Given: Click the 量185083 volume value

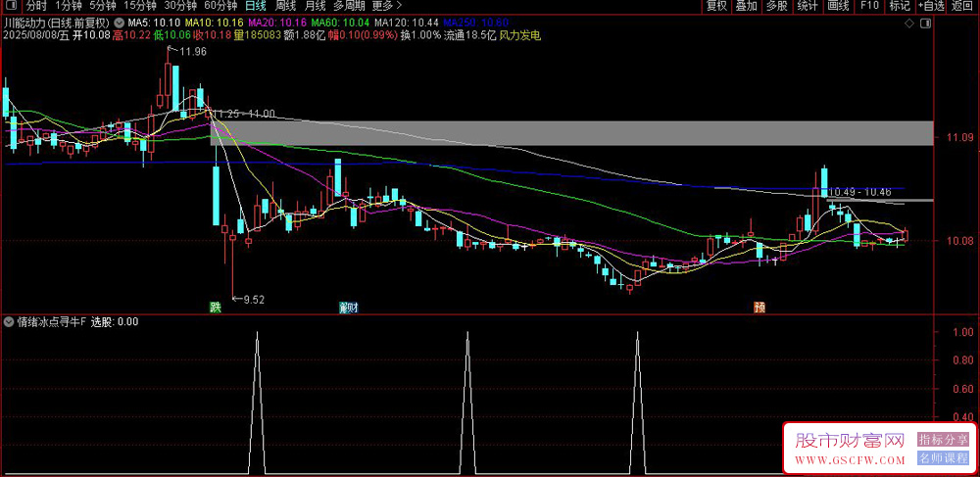Looking at the screenshot, I should (258, 35).
